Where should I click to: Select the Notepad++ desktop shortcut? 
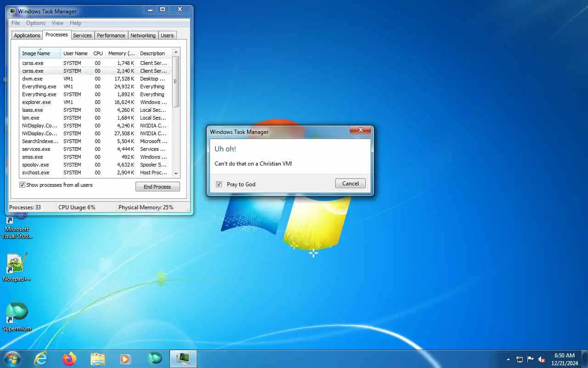17,267
